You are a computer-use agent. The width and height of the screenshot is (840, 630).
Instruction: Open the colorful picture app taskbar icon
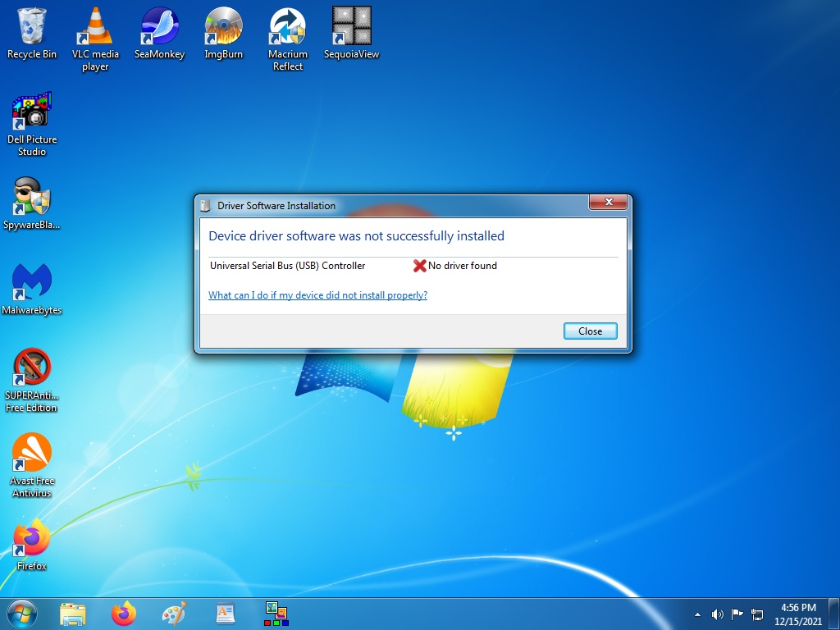click(276, 614)
